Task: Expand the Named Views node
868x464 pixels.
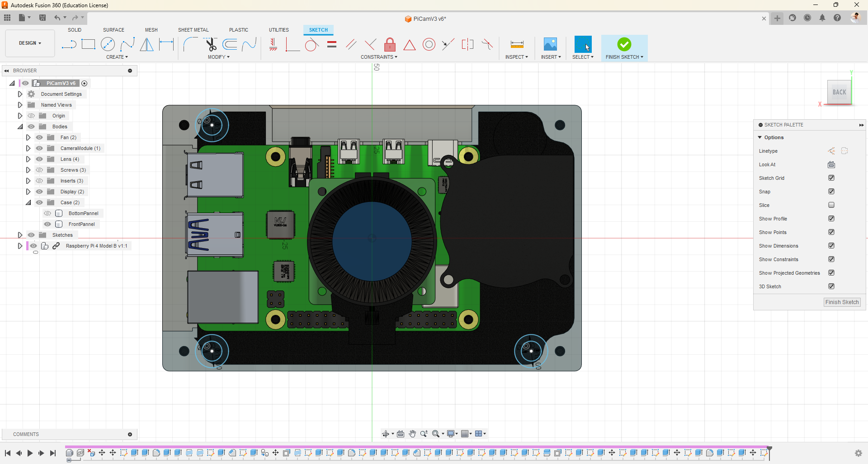Action: click(x=20, y=105)
